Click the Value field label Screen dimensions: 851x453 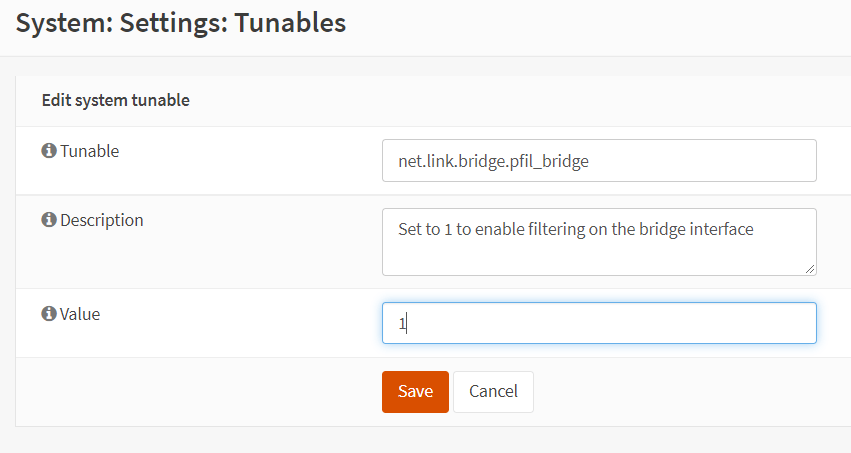point(80,314)
